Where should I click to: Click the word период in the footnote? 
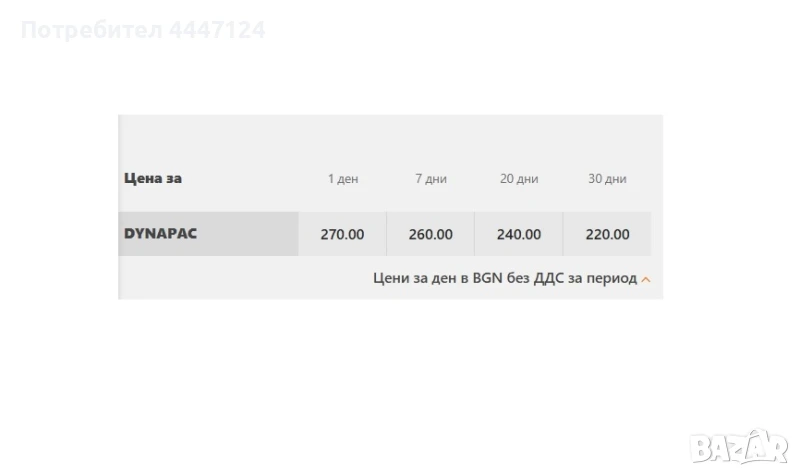pos(611,278)
